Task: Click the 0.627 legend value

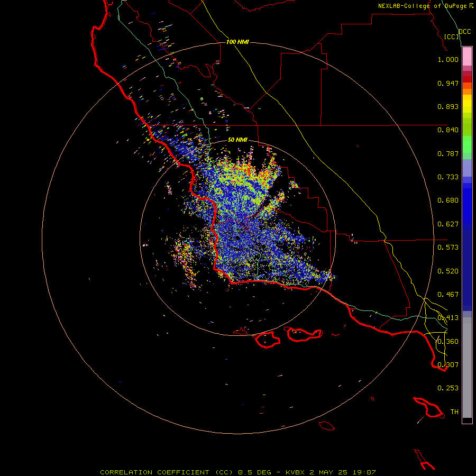Action: coord(448,224)
